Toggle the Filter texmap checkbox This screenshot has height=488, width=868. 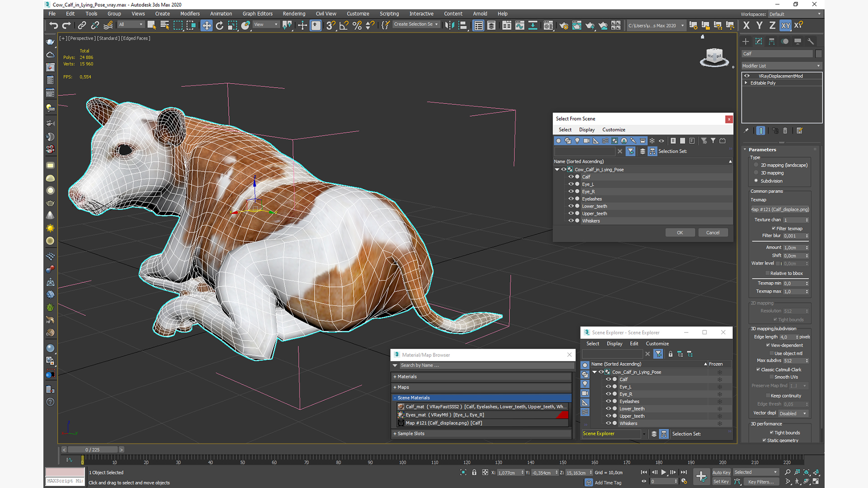click(774, 229)
